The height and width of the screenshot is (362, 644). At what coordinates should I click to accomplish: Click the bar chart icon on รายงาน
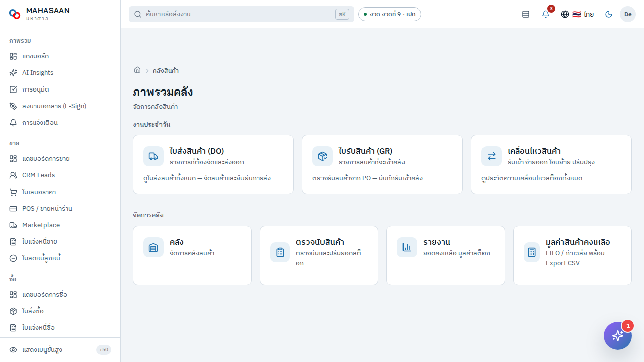407,247
